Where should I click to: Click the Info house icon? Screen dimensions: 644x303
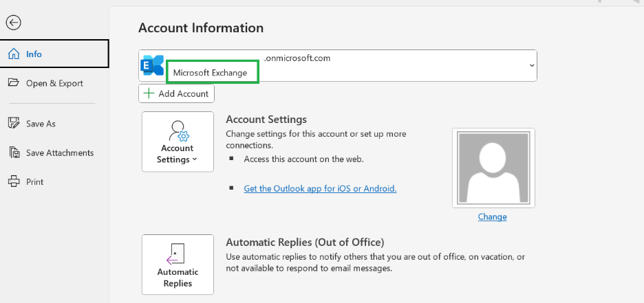tap(14, 54)
